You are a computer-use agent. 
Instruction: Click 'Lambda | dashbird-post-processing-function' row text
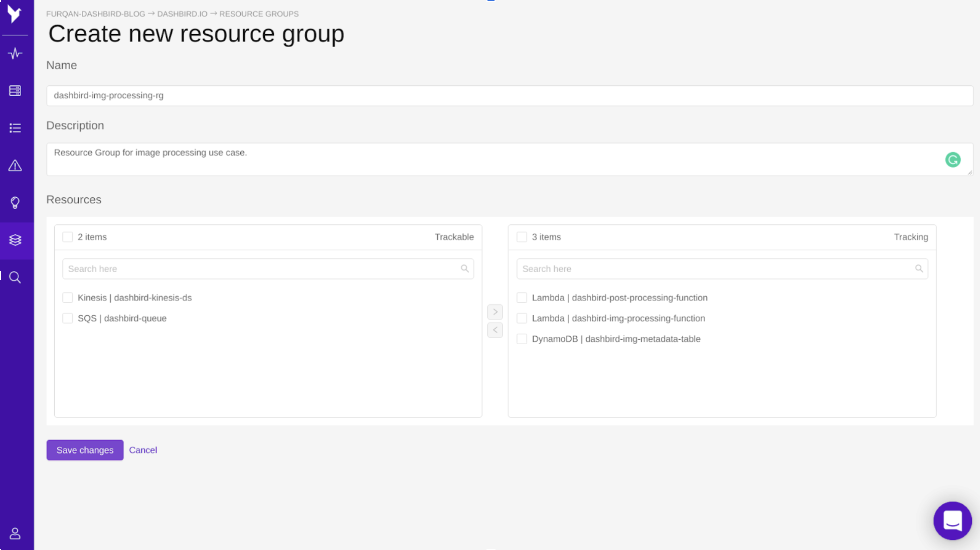(x=619, y=298)
